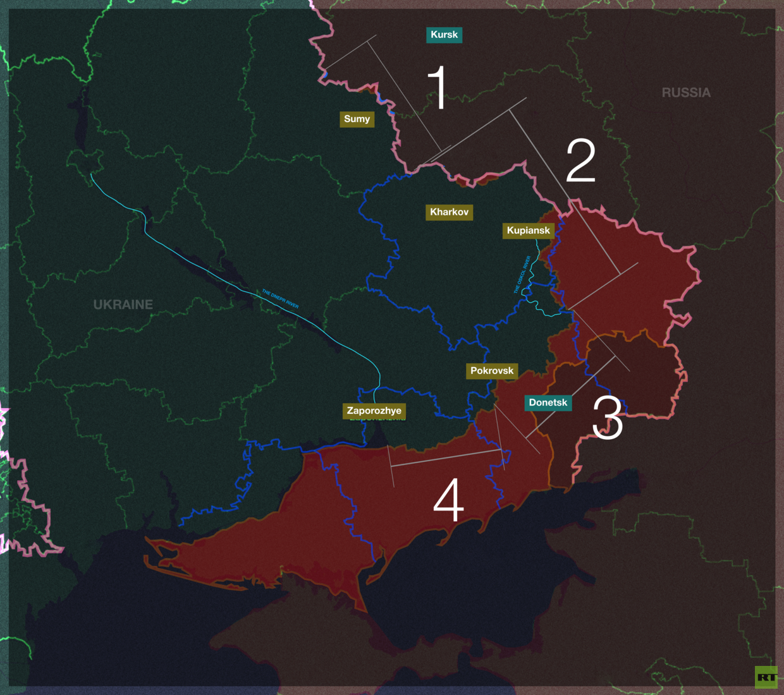Select the Kharkov label on the map
This screenshot has height=695, width=784.
tap(449, 212)
